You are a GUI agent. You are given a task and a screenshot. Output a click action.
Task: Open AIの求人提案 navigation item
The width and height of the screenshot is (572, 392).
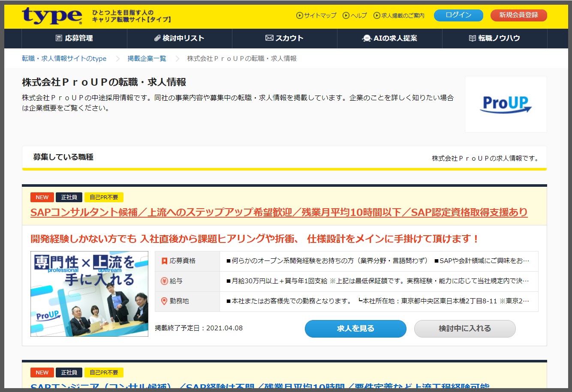click(x=389, y=38)
